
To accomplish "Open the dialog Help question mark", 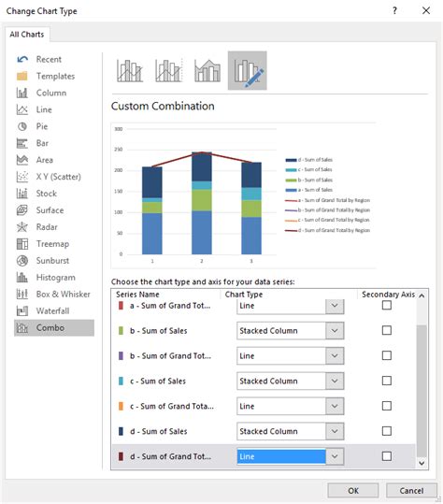I will click(x=394, y=10).
